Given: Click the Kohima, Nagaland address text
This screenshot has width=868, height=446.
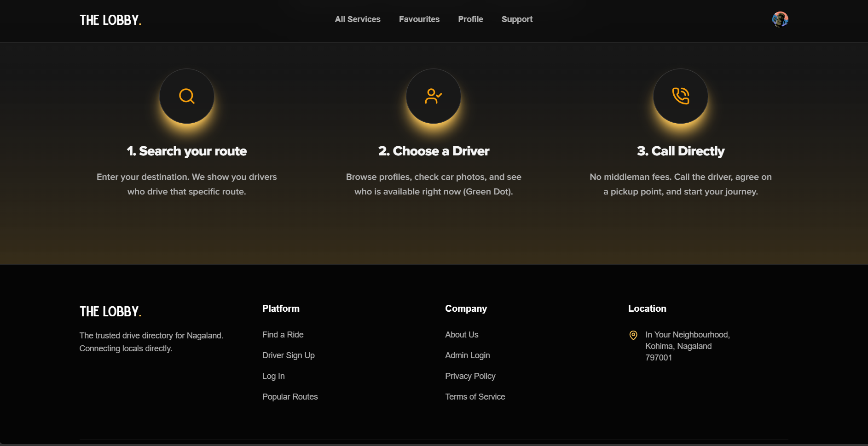Looking at the screenshot, I should (x=678, y=346).
